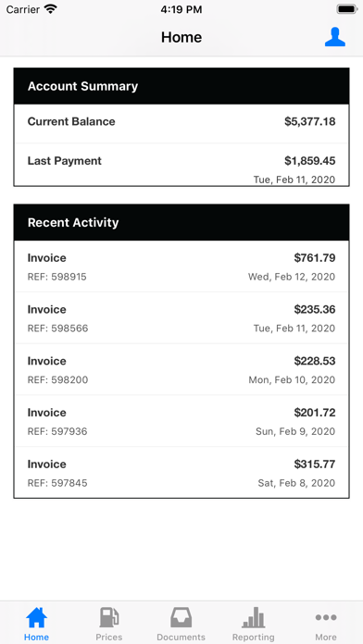Tap the More ellipsis icon
Viewport: 363px width, 644px height.
[326, 617]
